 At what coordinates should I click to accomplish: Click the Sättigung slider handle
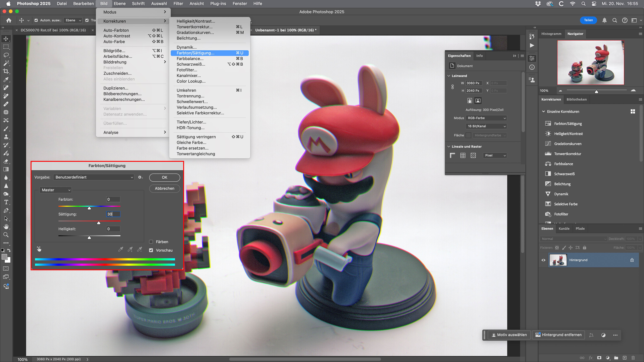pos(99,223)
